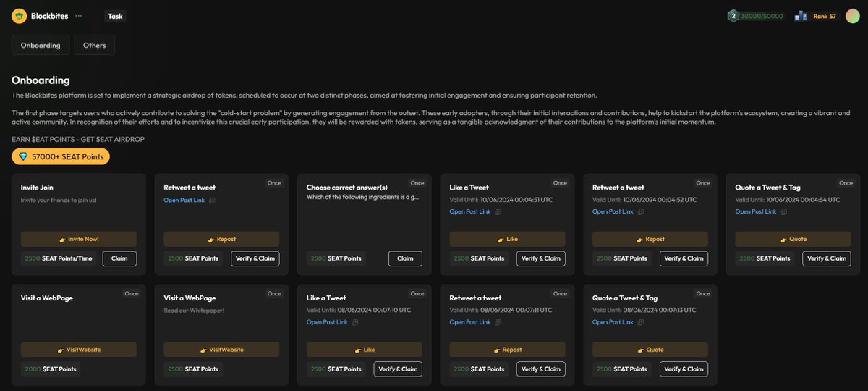Click the 57000+ $EAT Points badge
The image size is (868, 391).
(61, 156)
